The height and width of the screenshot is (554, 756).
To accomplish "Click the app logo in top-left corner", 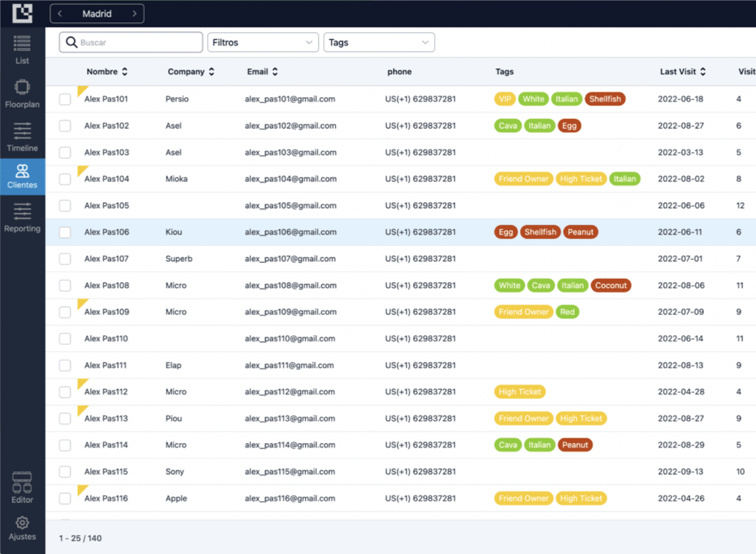I will pos(22,13).
